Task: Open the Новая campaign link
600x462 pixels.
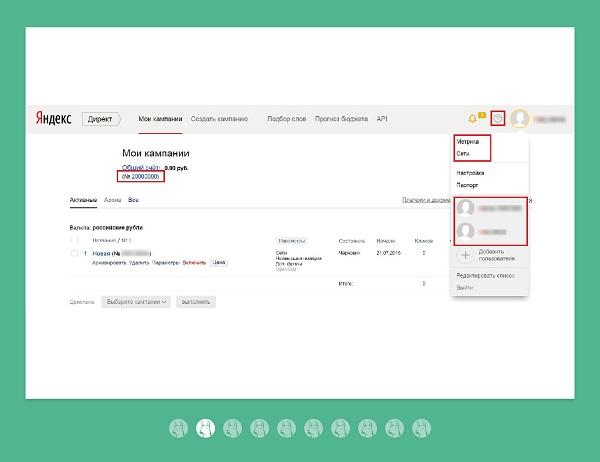Action: 101,253
